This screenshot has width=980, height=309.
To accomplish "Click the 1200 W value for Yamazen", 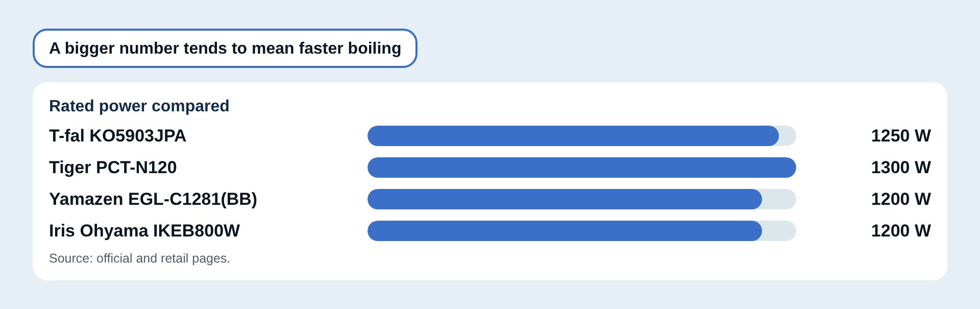I will click(x=901, y=199).
